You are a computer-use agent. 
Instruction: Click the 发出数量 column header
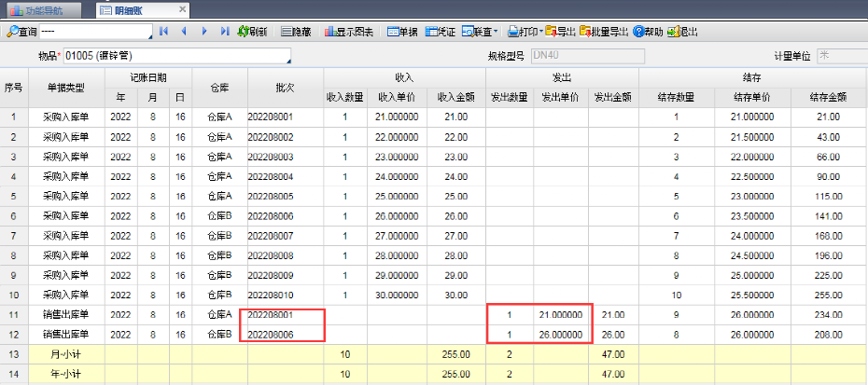510,97
